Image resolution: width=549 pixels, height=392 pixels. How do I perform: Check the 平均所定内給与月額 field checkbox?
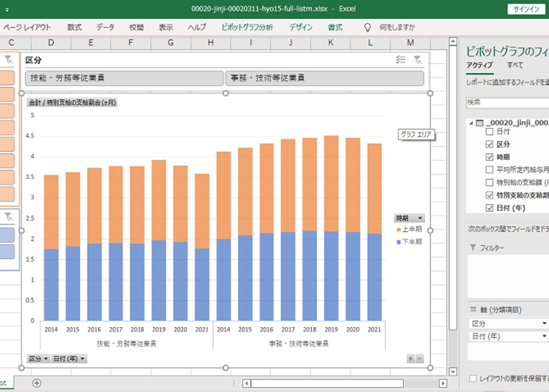[x=490, y=170]
